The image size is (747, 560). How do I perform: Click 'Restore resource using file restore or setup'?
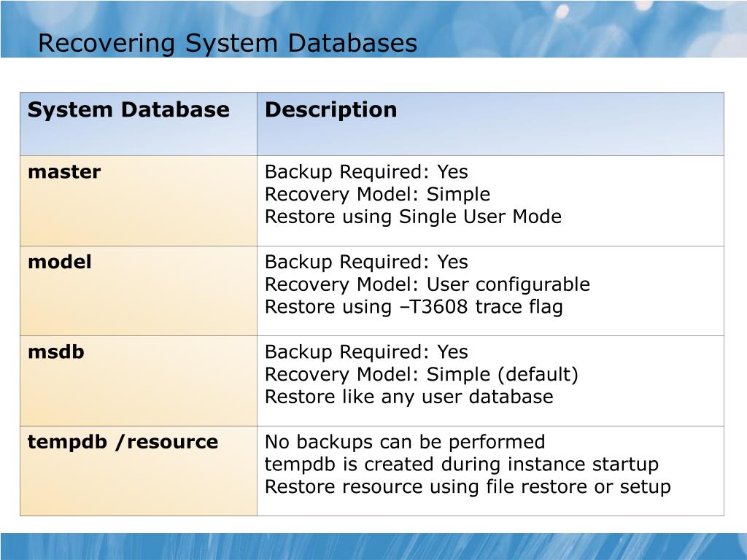468,486
